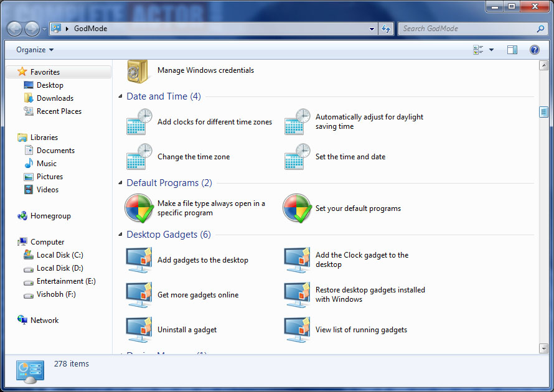
Task: Open the View list of running gadgets icon
Action: (x=298, y=330)
